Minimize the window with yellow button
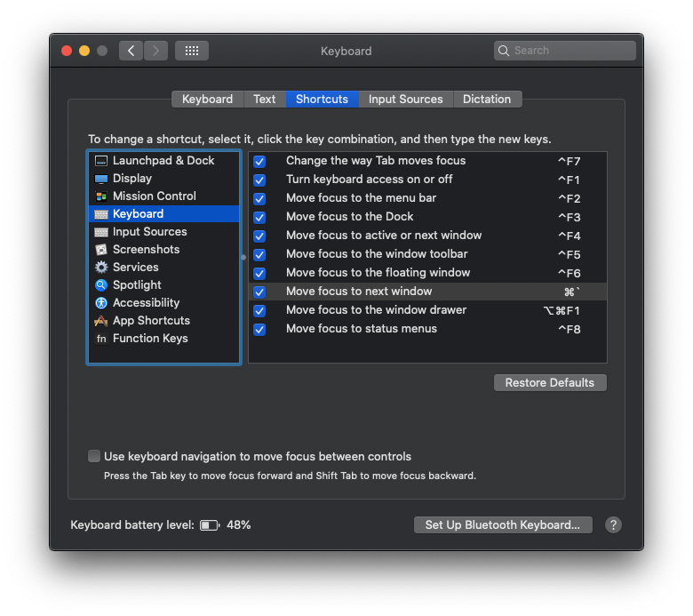The width and height of the screenshot is (693, 616). pos(84,51)
